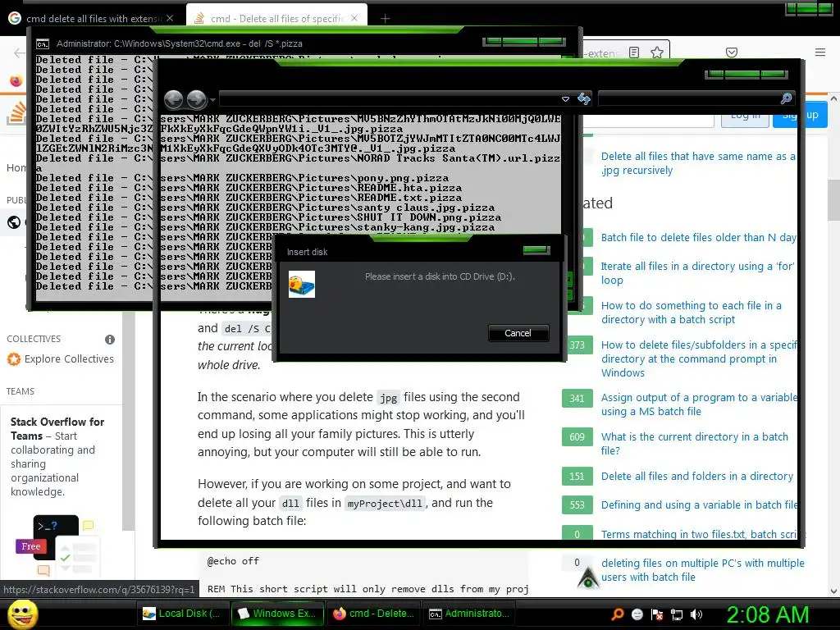Open 'Iterate all files in a directory' link

[697, 273]
